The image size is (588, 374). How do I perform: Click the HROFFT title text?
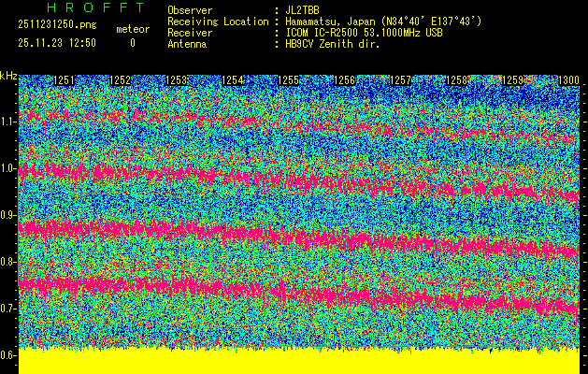pyautogui.click(x=81, y=9)
